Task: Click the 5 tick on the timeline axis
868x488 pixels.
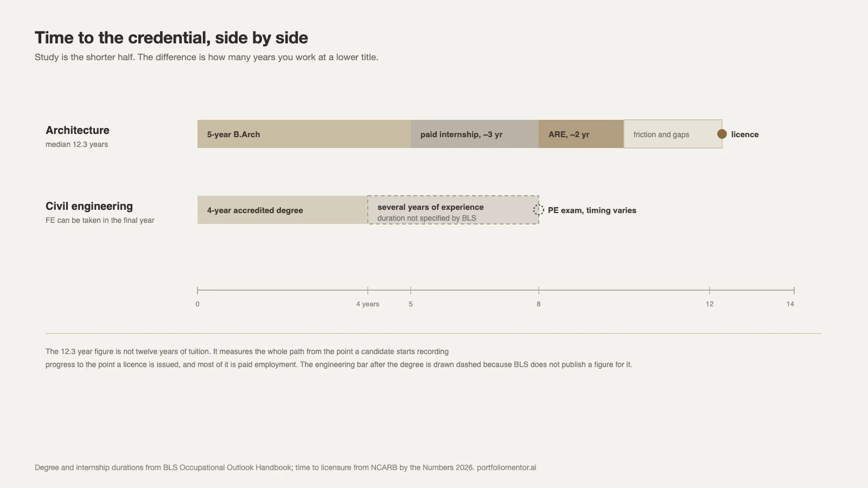Action: pyautogui.click(x=411, y=304)
